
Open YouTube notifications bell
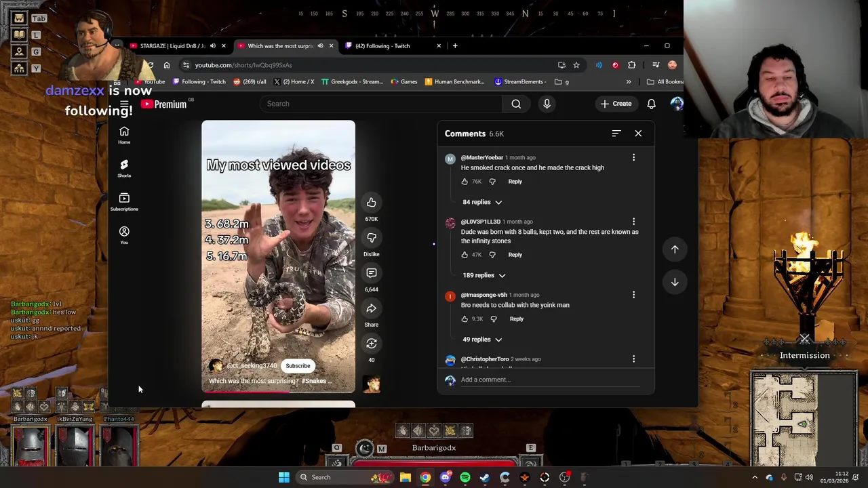(x=651, y=104)
